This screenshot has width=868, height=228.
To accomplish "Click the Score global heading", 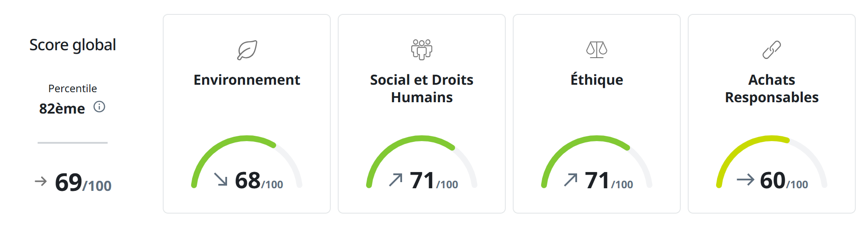I will coord(73,45).
